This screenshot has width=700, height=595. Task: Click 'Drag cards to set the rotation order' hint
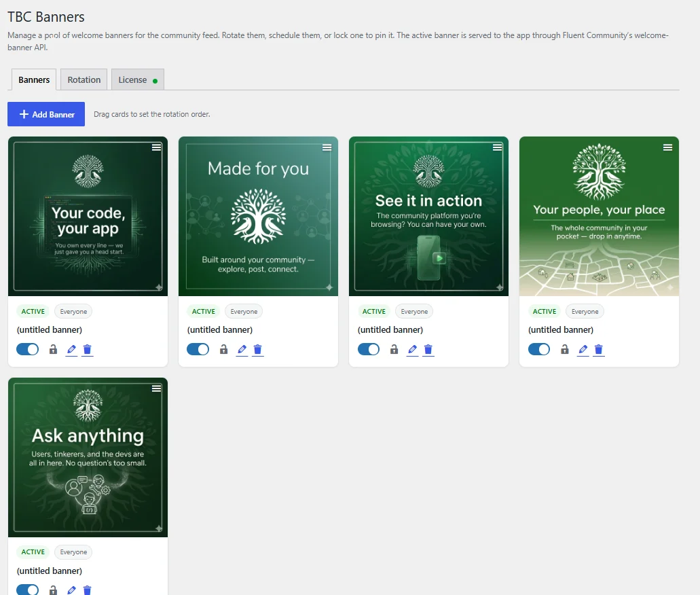[152, 114]
